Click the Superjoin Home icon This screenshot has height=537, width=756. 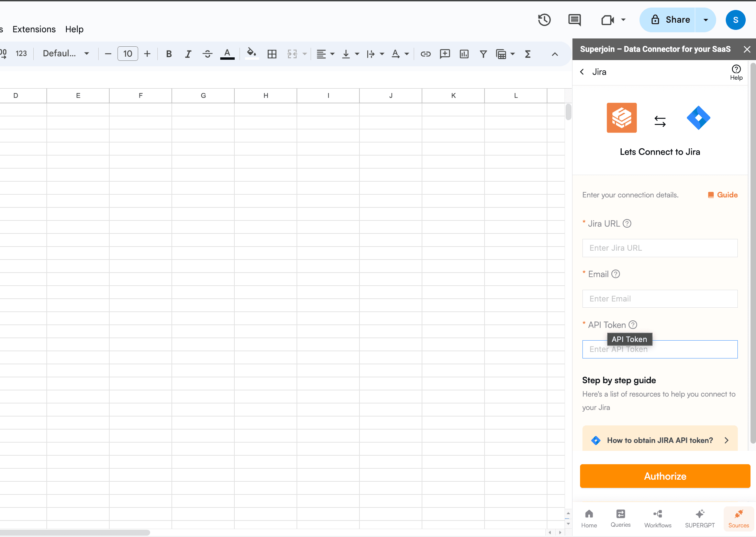coord(590,517)
